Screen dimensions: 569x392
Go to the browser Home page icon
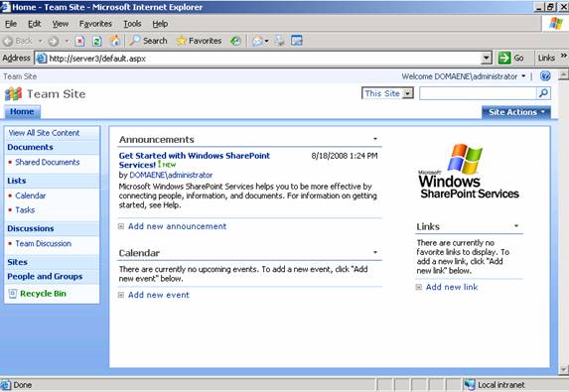coord(115,41)
